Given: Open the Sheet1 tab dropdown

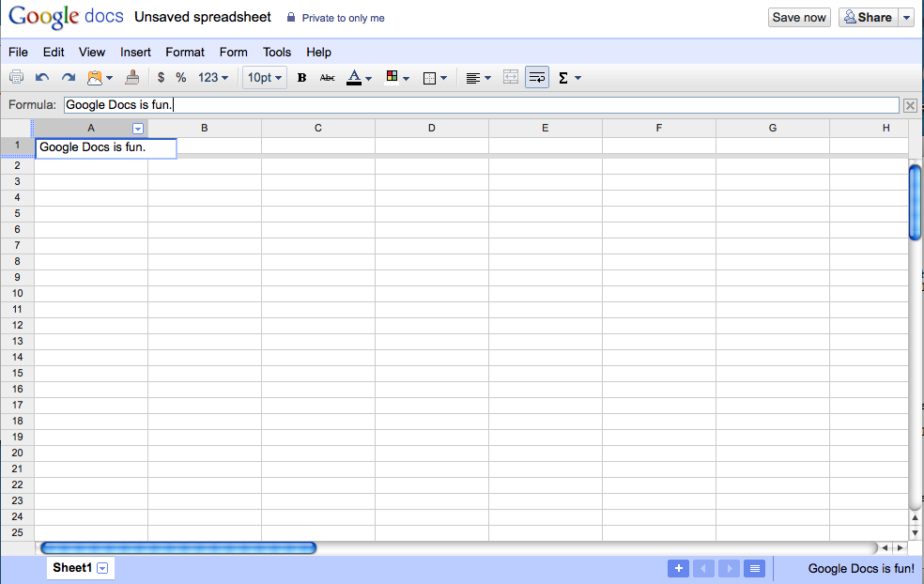Looking at the screenshot, I should tap(100, 568).
